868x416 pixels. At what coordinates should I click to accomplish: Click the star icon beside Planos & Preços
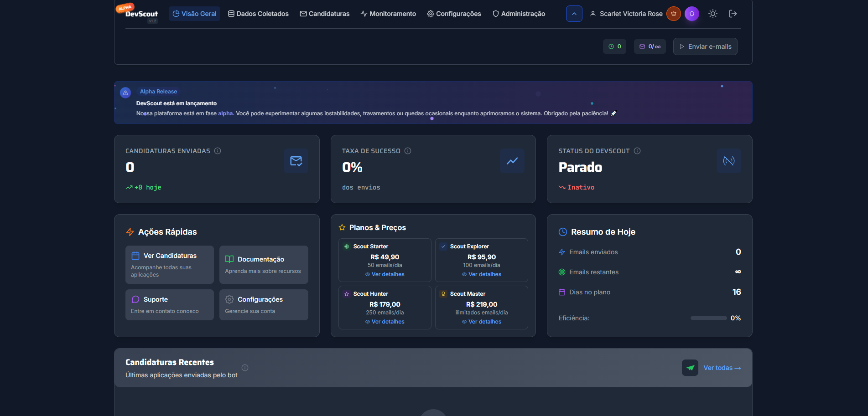coord(342,227)
